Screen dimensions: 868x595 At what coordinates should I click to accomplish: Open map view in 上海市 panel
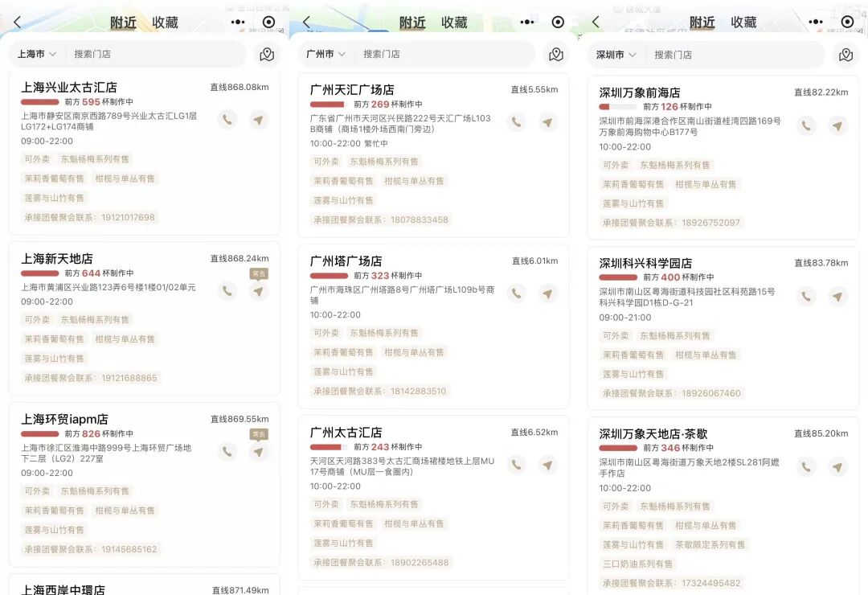pos(267,55)
